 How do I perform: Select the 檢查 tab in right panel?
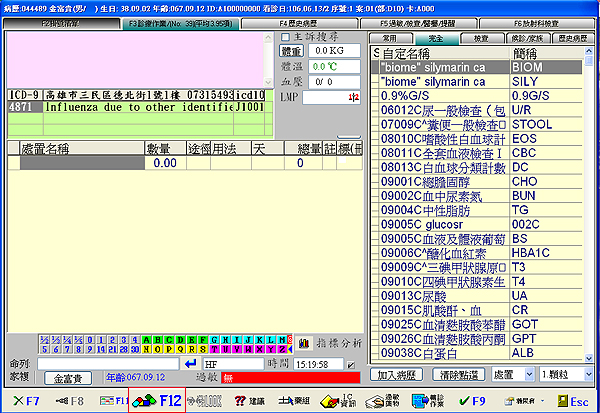coord(482,36)
